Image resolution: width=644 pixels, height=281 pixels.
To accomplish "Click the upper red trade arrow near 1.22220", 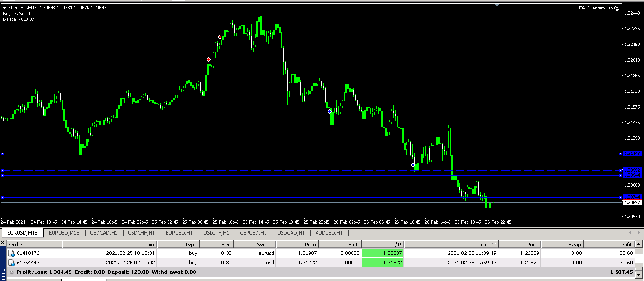I will coord(220,37).
